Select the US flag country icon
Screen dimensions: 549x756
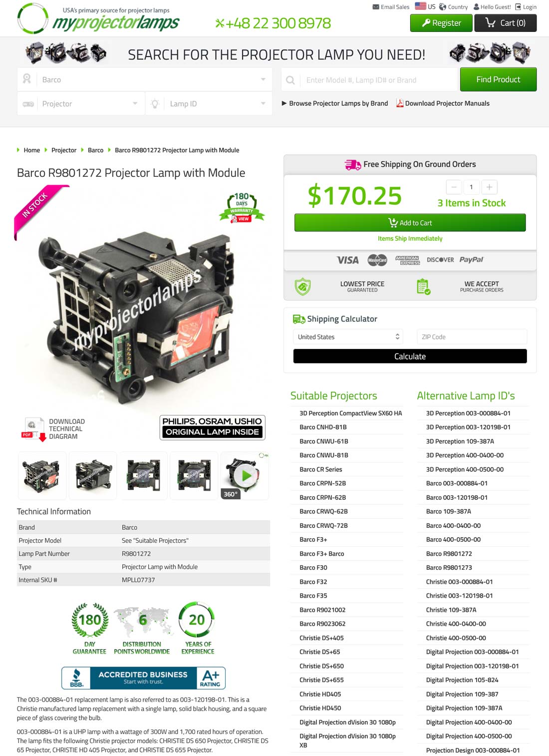tap(420, 6)
